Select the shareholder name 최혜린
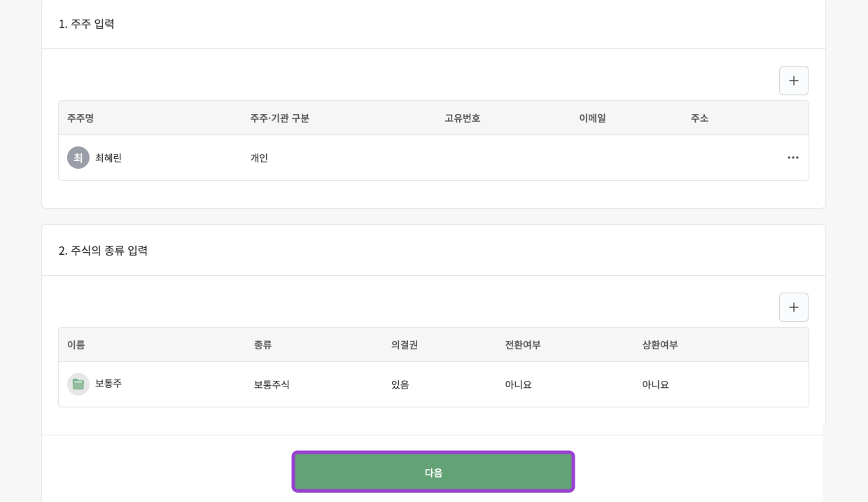 pos(108,158)
